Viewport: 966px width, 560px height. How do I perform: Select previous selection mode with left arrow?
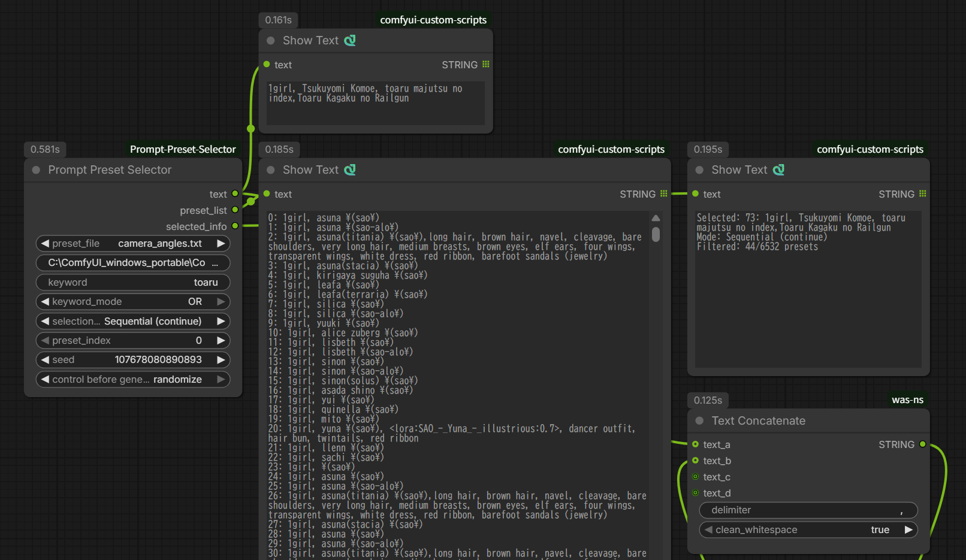point(45,321)
